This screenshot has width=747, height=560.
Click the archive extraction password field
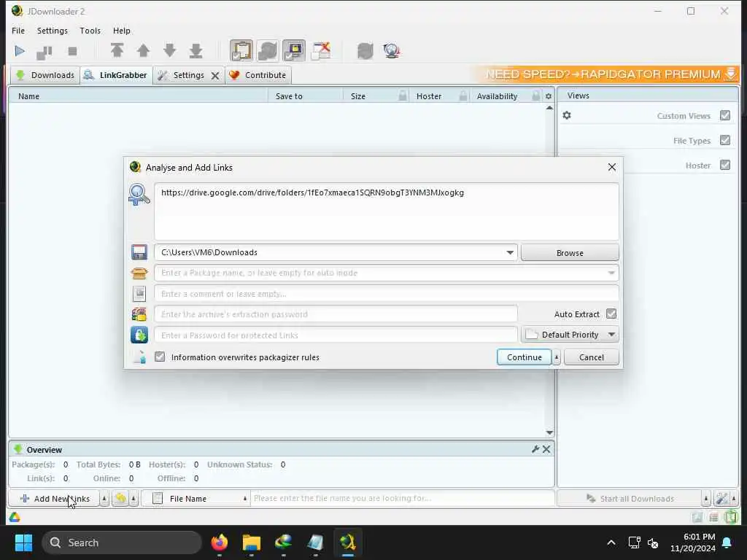click(x=336, y=314)
